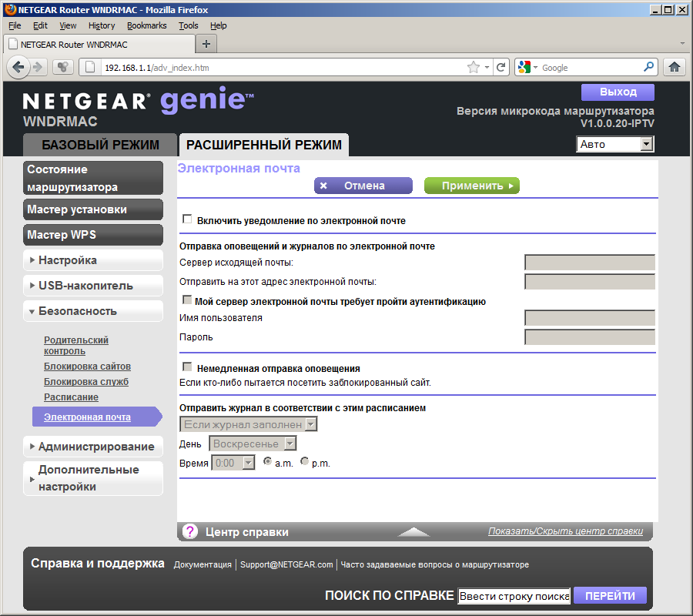Expand the Администрирование sidebar section
Viewport: 693px width, 616px height.
click(93, 447)
